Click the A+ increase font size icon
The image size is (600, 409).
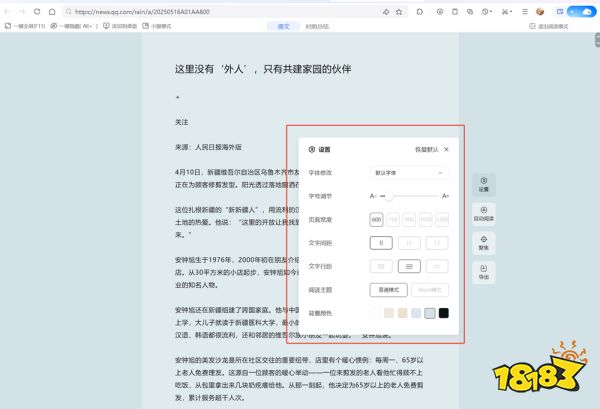[445, 196]
